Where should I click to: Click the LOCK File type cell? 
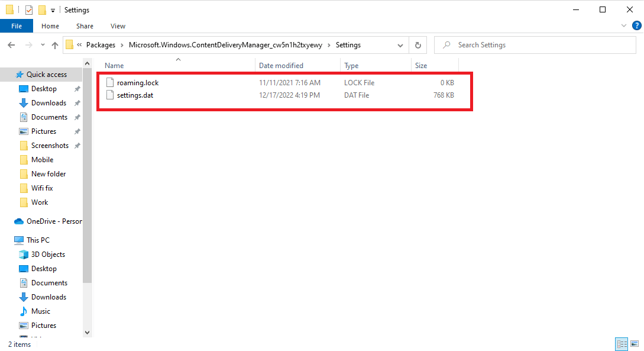[360, 83]
